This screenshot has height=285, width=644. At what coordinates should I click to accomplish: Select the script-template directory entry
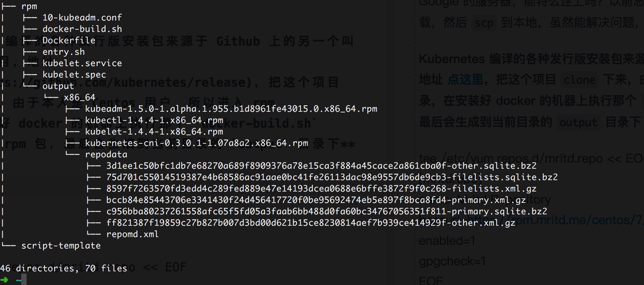click(61, 246)
